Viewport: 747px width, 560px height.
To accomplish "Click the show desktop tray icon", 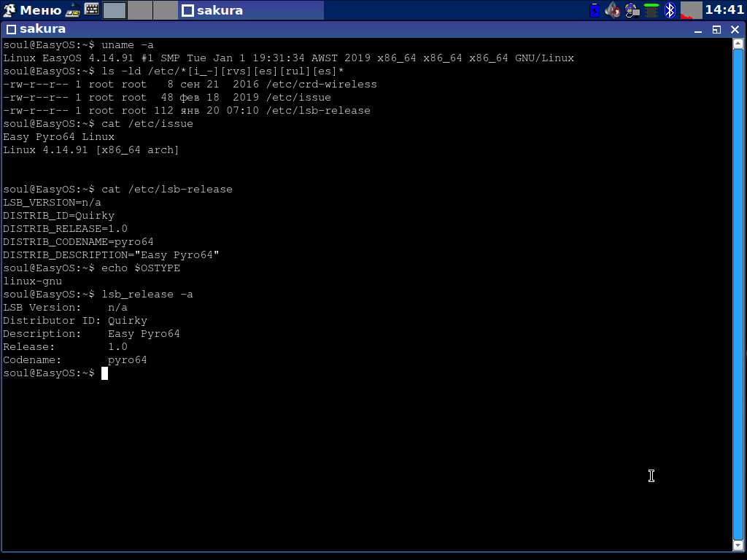I will tap(73, 10).
